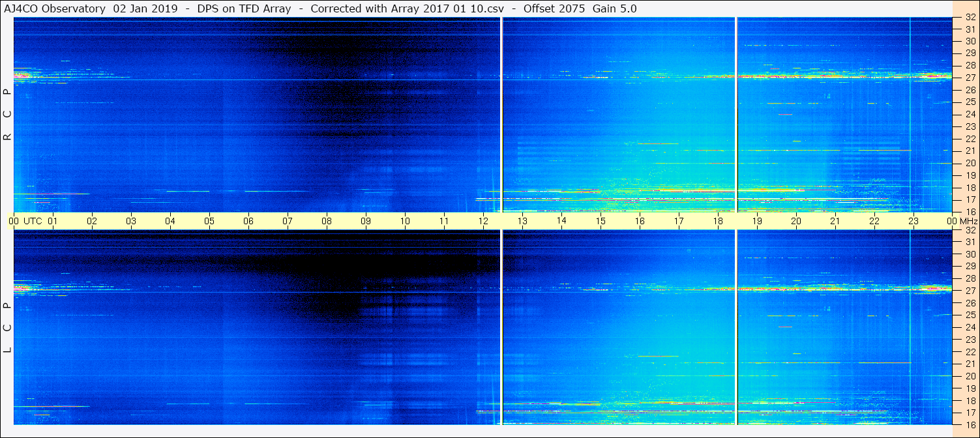
Task: Click the LCP panel label
Action: pyautogui.click(x=8, y=328)
